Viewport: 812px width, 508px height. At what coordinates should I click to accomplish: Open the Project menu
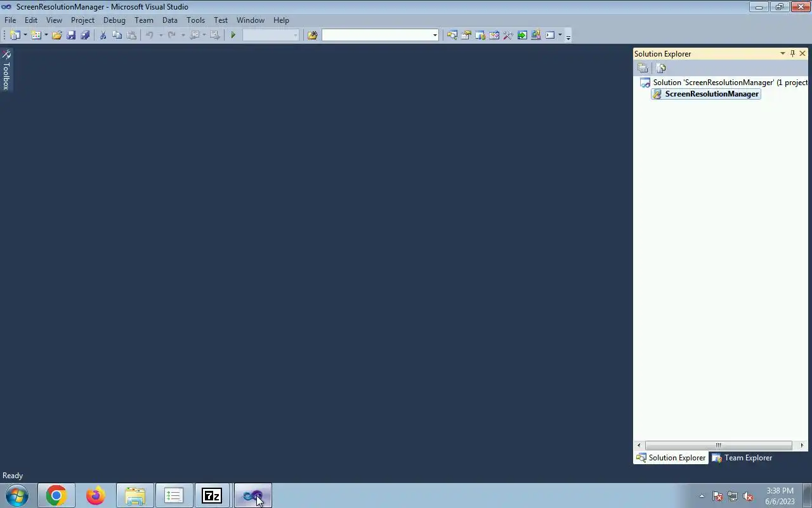click(82, 20)
